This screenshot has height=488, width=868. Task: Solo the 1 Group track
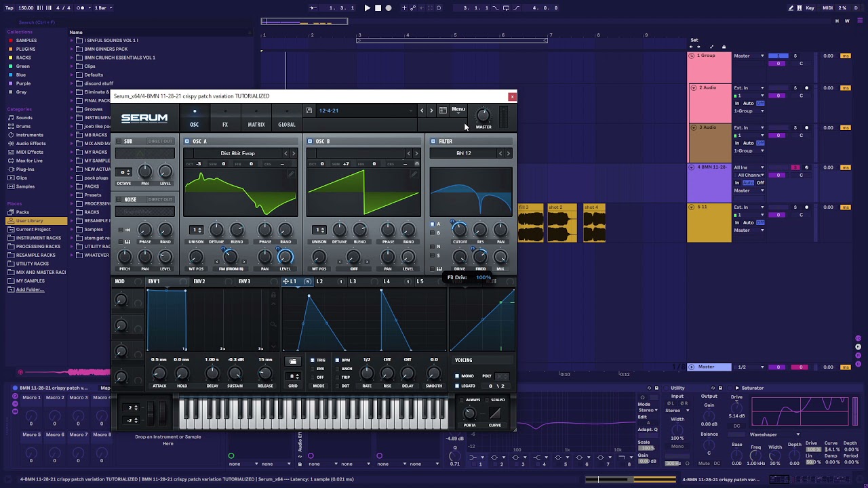pyautogui.click(x=795, y=56)
